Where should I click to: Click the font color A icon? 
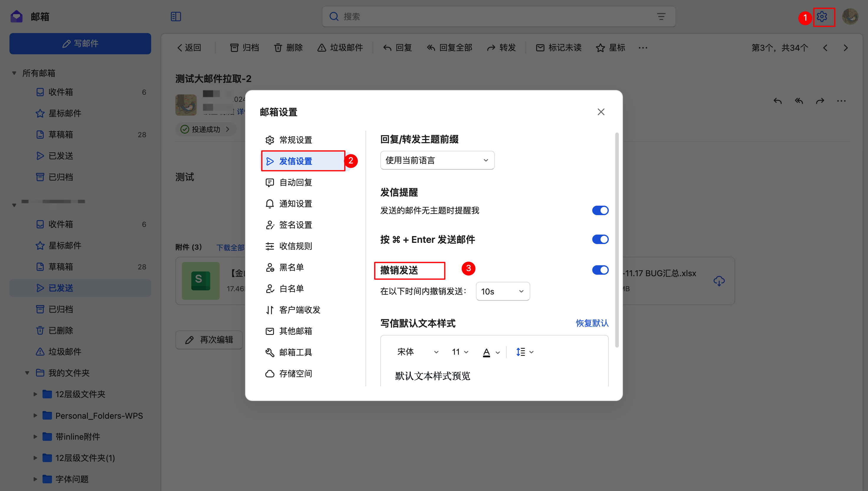point(486,352)
